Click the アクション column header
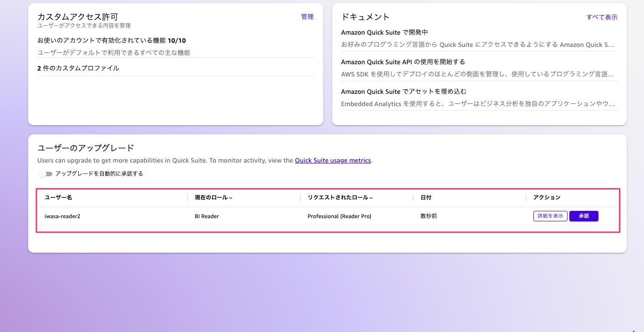Image resolution: width=644 pixels, height=332 pixels. click(546, 197)
